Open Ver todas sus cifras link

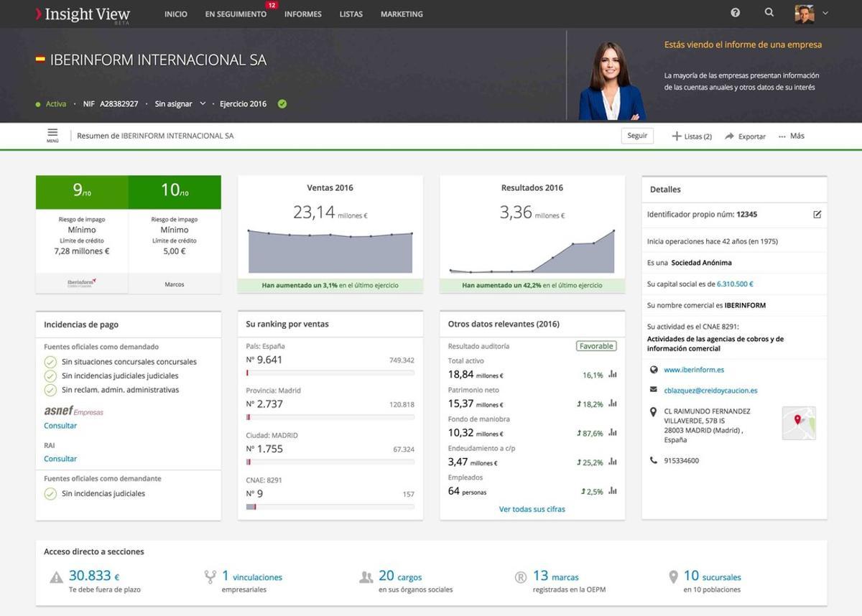(x=532, y=509)
